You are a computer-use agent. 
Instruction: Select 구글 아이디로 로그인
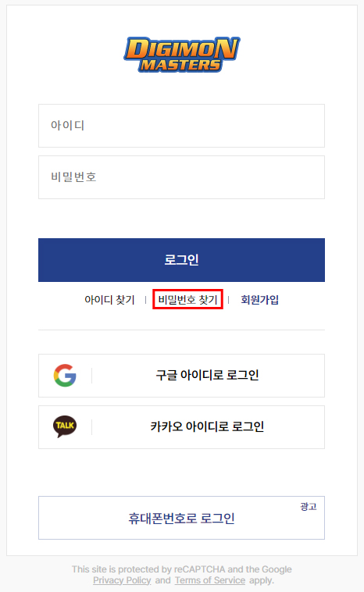coord(182,376)
